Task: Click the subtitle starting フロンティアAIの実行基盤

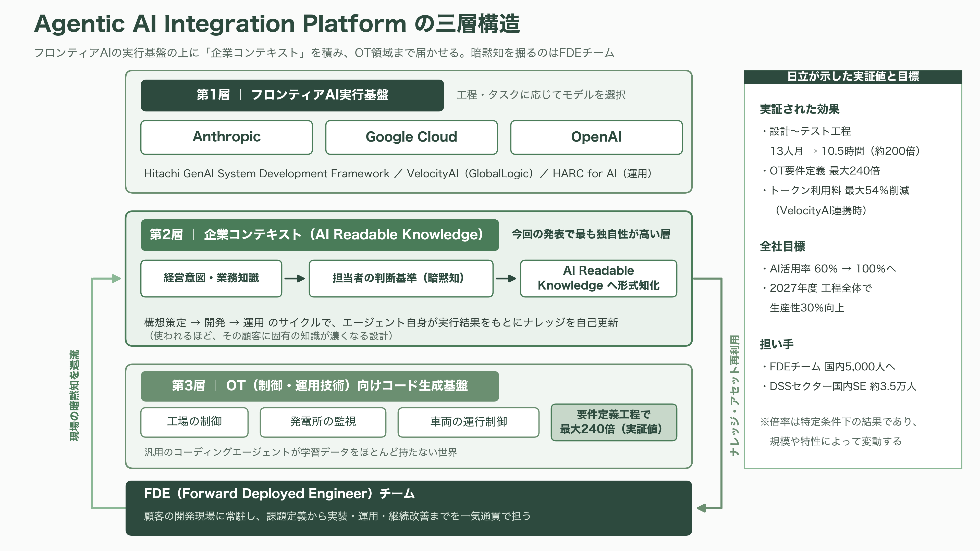Action: pos(324,53)
